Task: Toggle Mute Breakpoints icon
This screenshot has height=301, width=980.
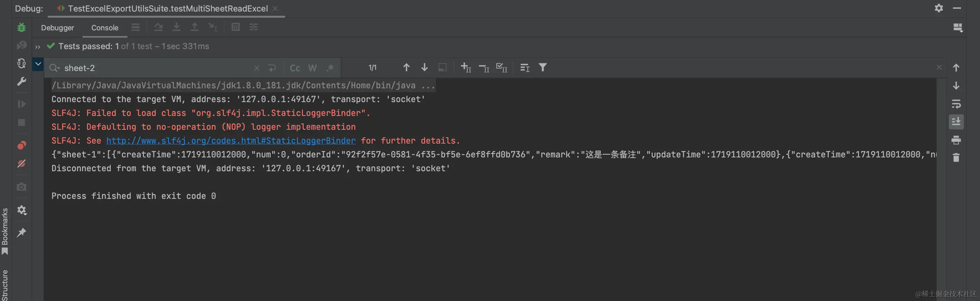Action: (x=21, y=164)
